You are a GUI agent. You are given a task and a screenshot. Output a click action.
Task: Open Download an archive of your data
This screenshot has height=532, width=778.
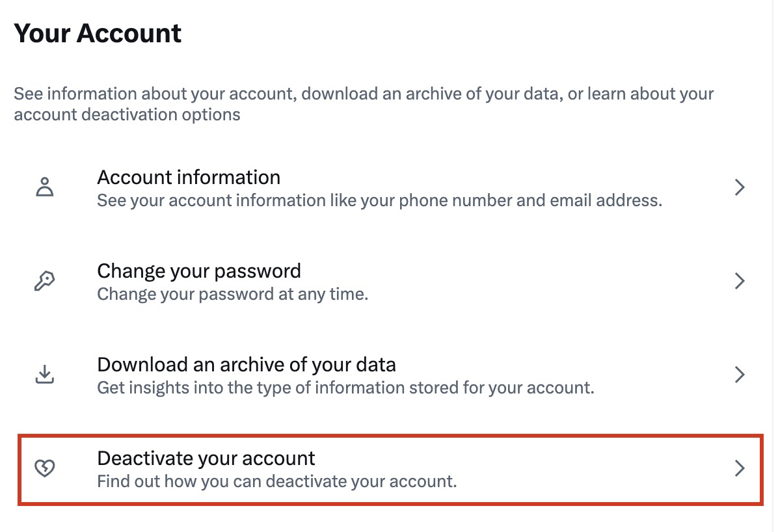(x=247, y=365)
